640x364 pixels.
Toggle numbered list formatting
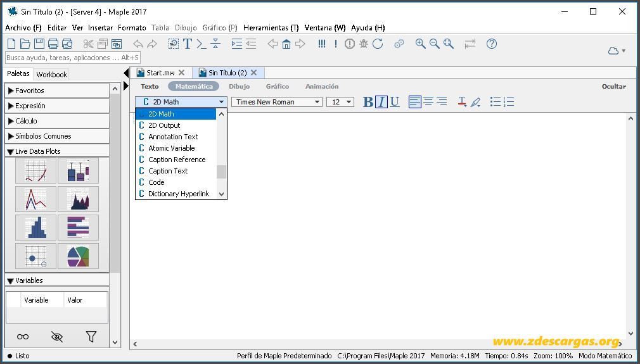coord(509,101)
